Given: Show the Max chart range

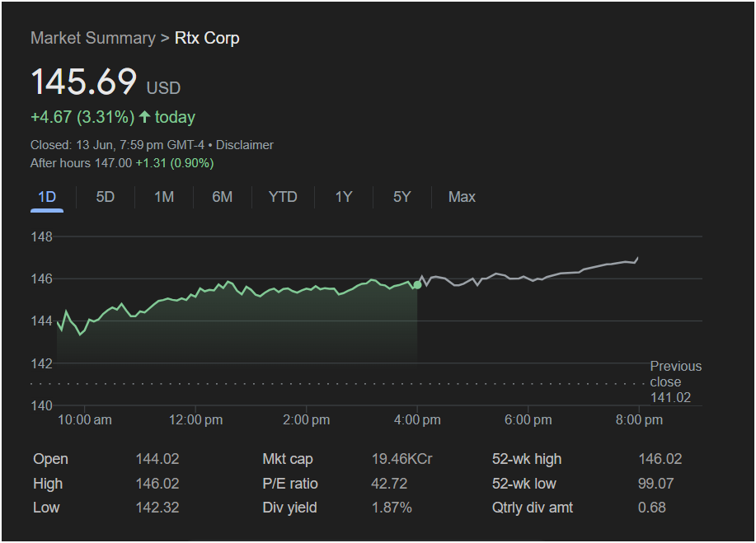Looking at the screenshot, I should point(462,197).
